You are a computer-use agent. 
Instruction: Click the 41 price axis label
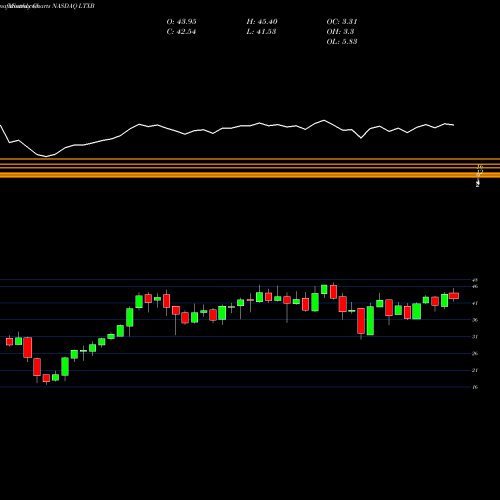(x=475, y=303)
